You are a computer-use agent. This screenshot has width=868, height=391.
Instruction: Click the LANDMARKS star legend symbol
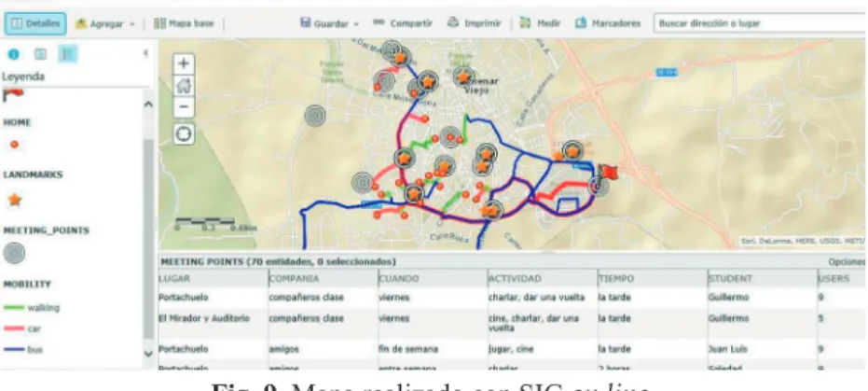15,200
